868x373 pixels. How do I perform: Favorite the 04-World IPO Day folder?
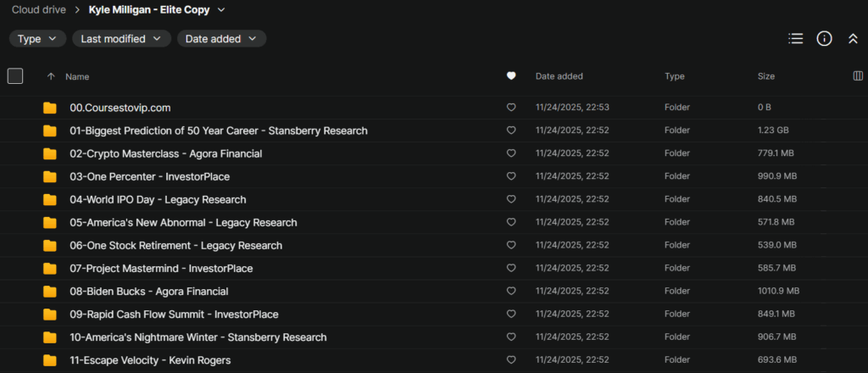[511, 200]
